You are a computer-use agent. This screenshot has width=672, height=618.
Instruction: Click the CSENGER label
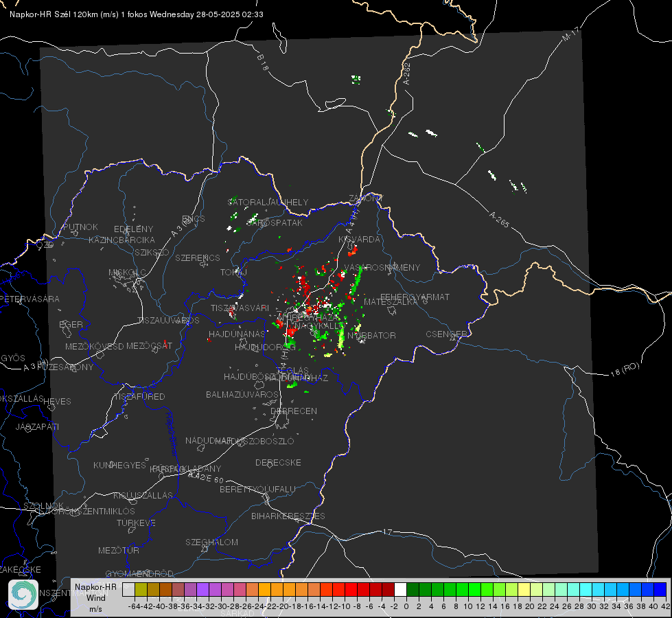pos(446,334)
